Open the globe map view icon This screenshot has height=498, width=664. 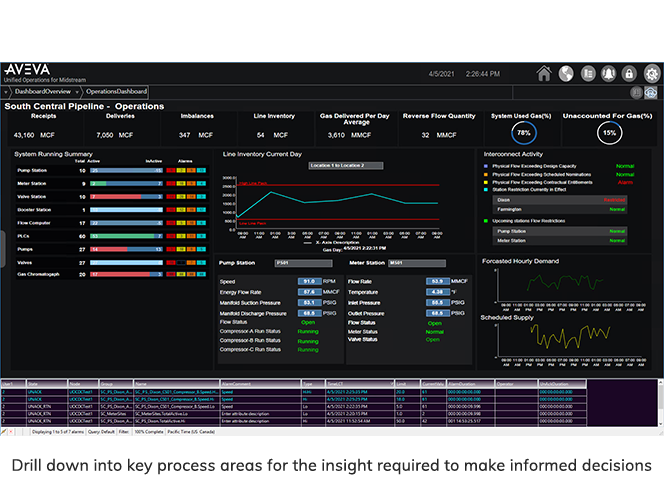point(566,74)
